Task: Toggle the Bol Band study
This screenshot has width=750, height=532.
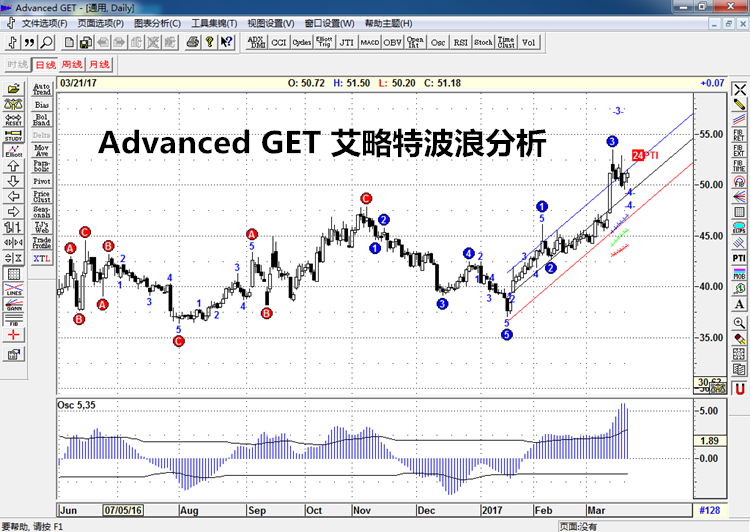Action: [x=41, y=119]
